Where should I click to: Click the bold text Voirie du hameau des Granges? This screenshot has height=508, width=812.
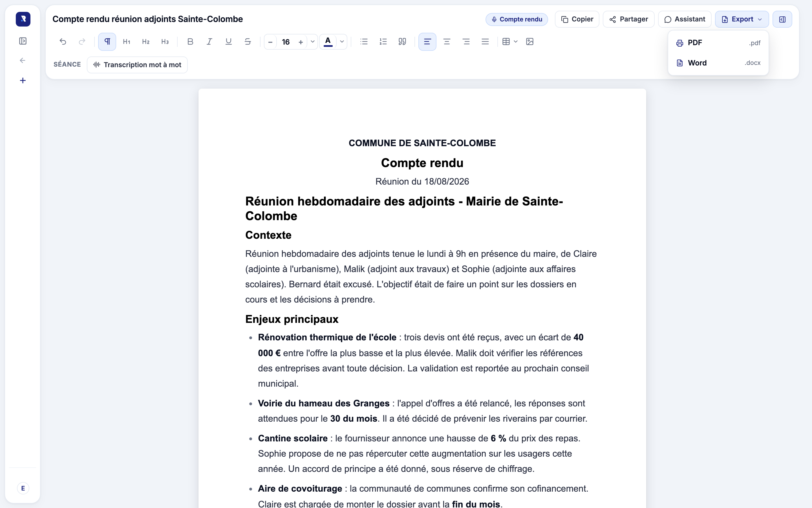pos(324,404)
